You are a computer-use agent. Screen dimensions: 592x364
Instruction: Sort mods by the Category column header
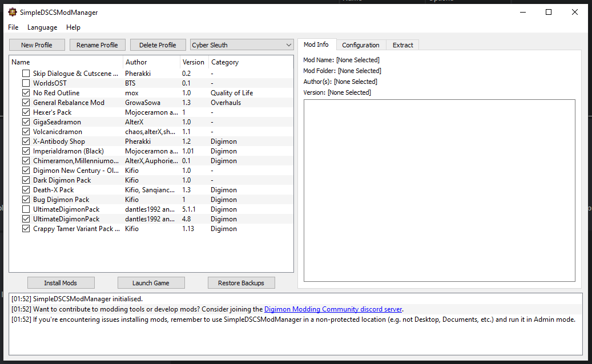click(251, 62)
